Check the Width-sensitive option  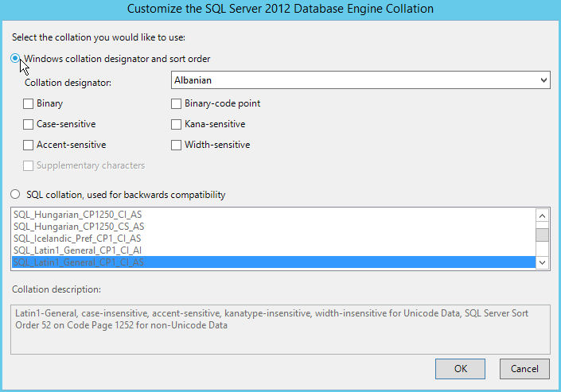(x=177, y=145)
